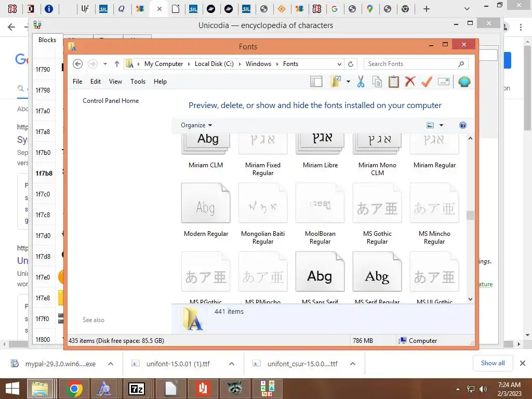Click Show all downloads button
This screenshot has width=532, height=399.
(x=493, y=363)
